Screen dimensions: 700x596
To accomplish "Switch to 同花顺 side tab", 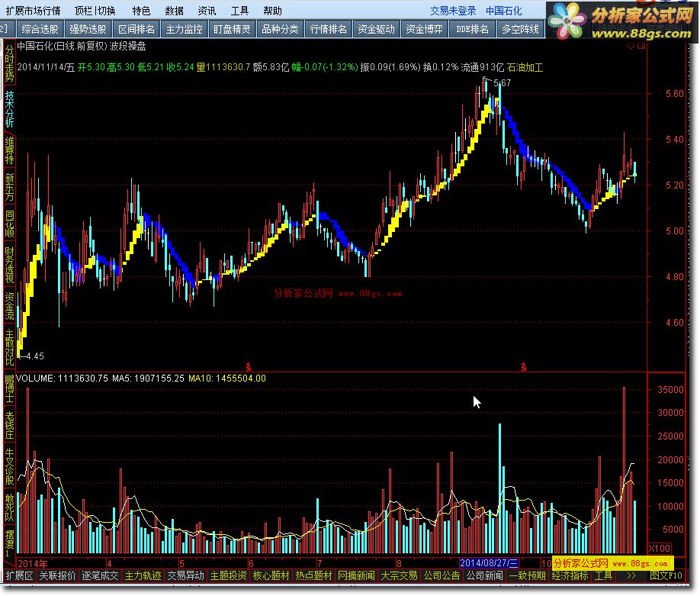I will [9, 224].
